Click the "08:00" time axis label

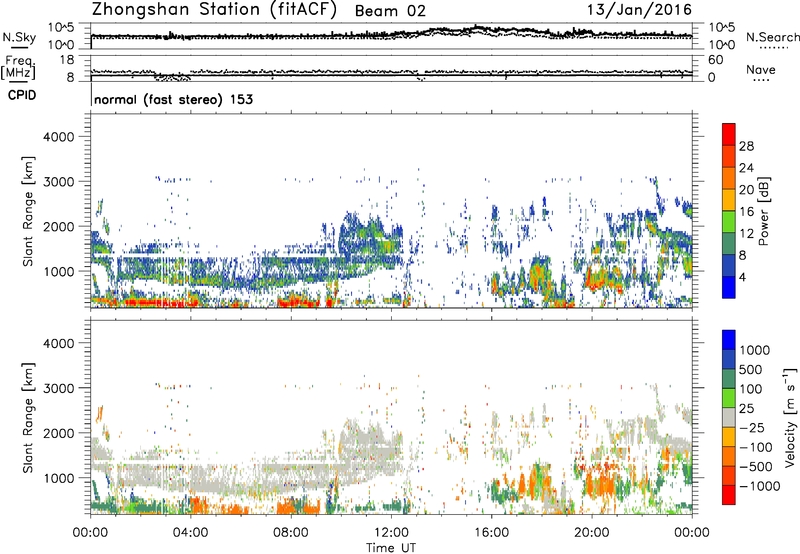[x=291, y=533]
